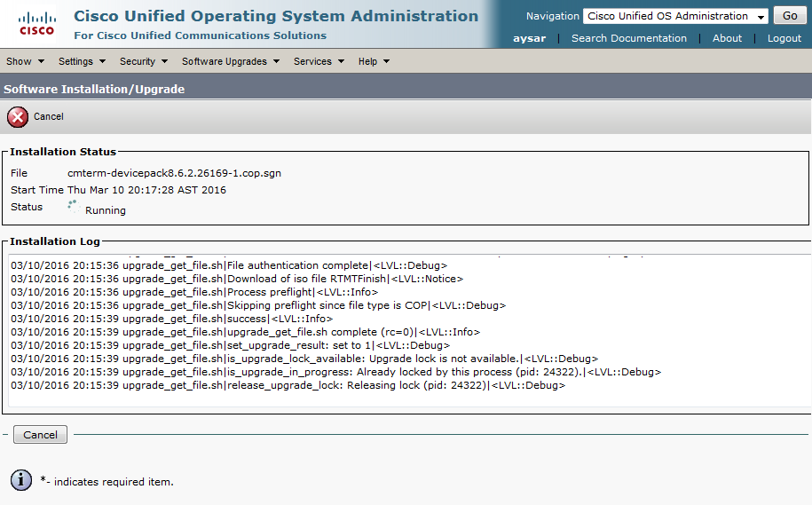Log out using the Logout link
812x505 pixels.
click(784, 38)
